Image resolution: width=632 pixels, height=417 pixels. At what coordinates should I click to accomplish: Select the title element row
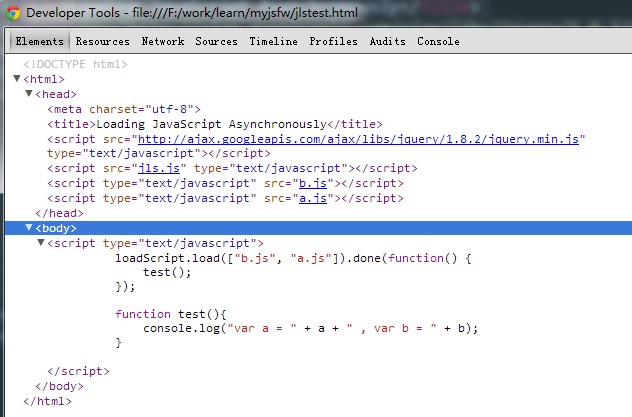[x=215, y=124]
